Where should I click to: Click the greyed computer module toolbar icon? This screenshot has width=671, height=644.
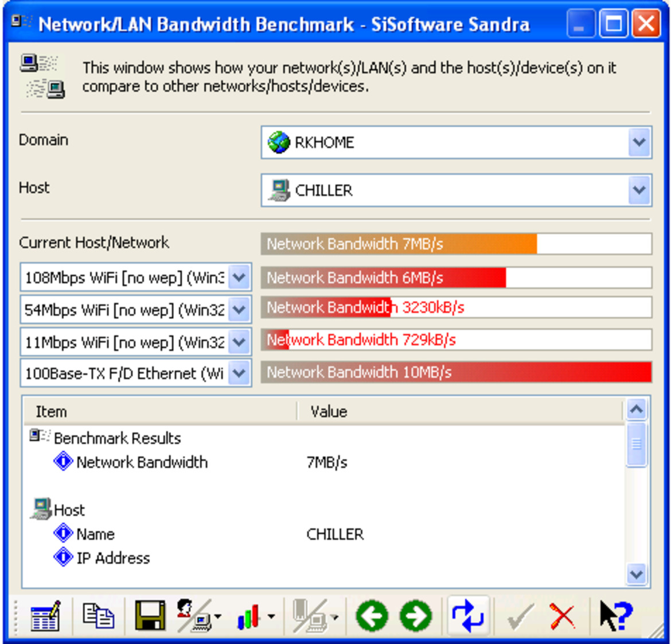point(309,616)
